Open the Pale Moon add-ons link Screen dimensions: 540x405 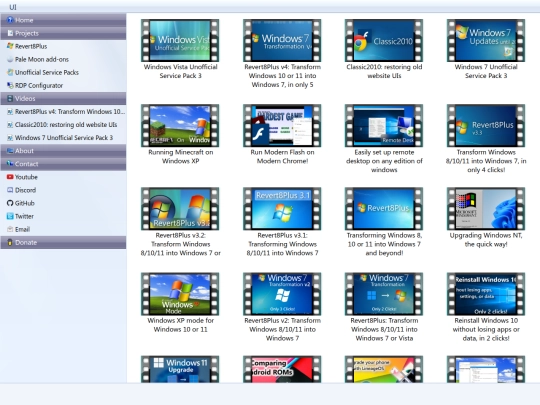[x=42, y=59]
